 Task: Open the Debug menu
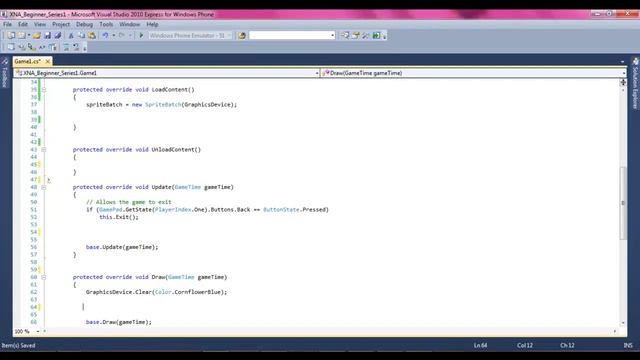pos(84,24)
